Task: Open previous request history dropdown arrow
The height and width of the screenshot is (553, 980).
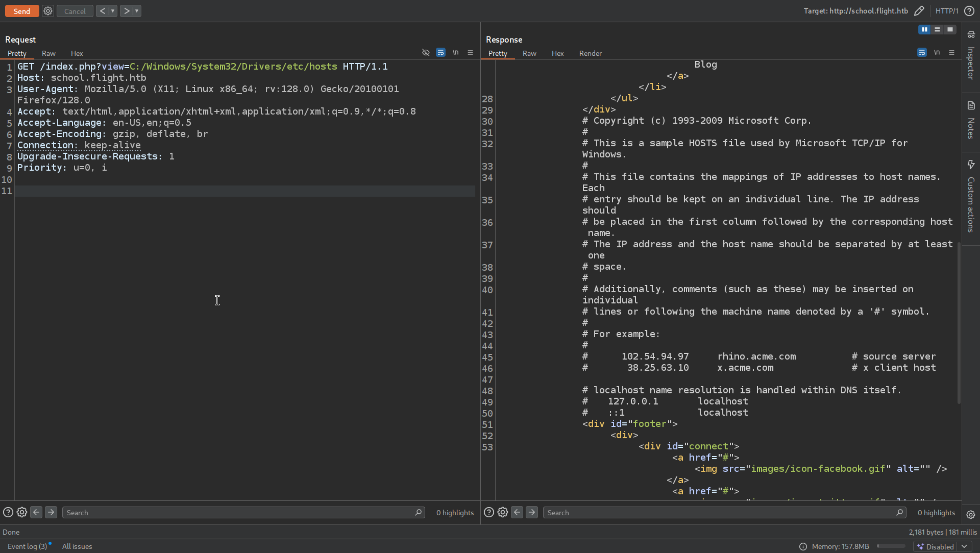Action: [113, 11]
